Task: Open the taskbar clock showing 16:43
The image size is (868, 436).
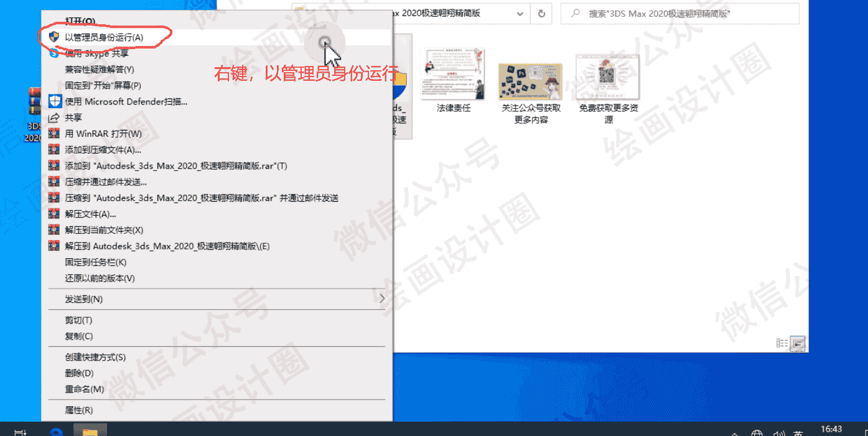Action: (x=831, y=430)
